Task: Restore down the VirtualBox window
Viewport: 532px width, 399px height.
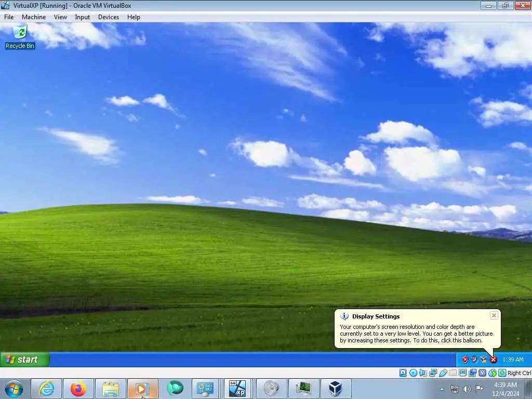Action: coord(505,5)
